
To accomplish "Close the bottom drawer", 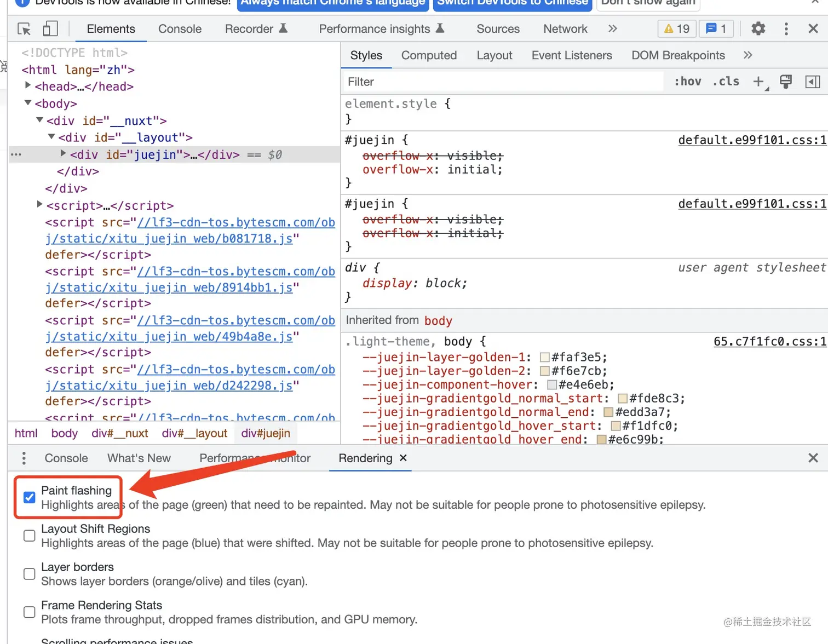I will pyautogui.click(x=813, y=458).
